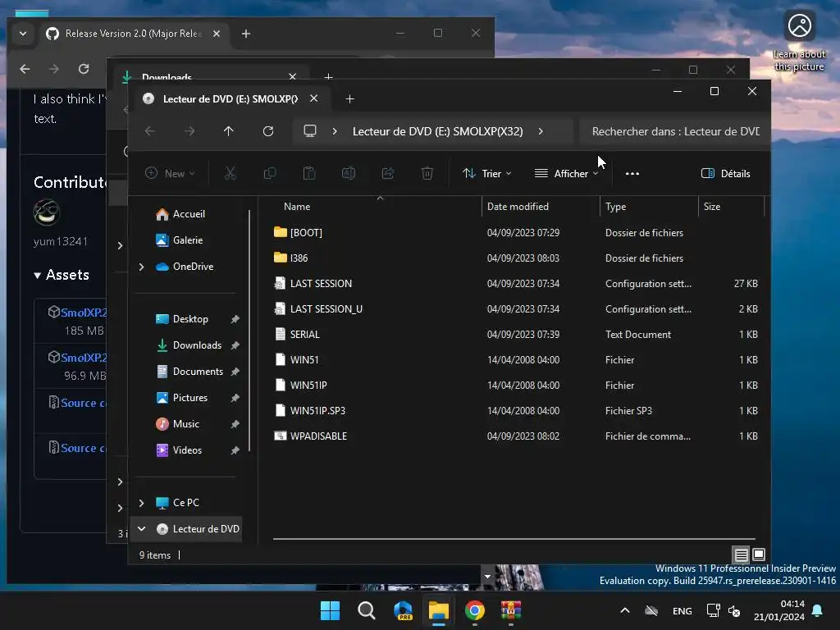Open the Afficher view dropdown
The image size is (840, 630).
(x=566, y=174)
